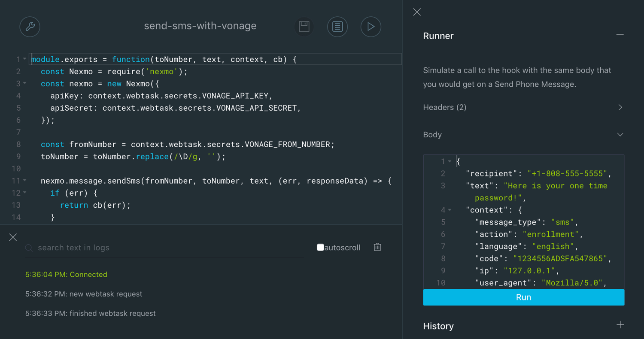Viewport: 644px width, 339px height.
Task: Select the 'new webtask request' log line
Action: [x=84, y=294]
